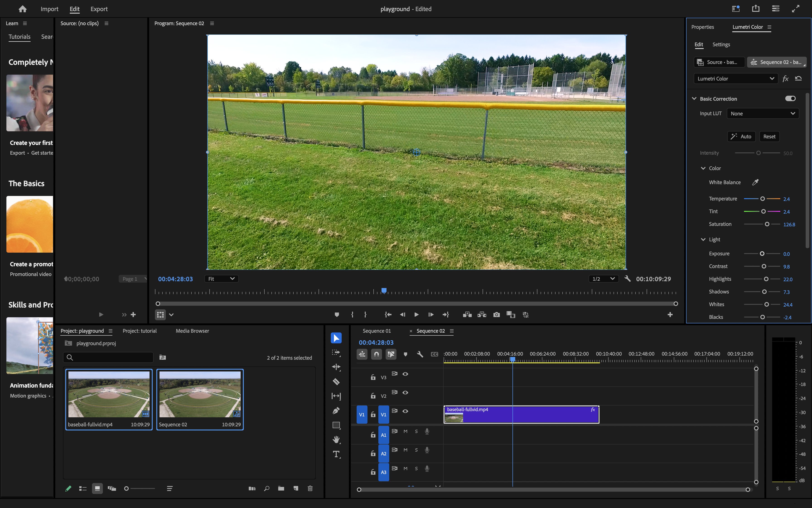812x508 pixels.
Task: Toggle Linked Selection in timeline
Action: 391,354
